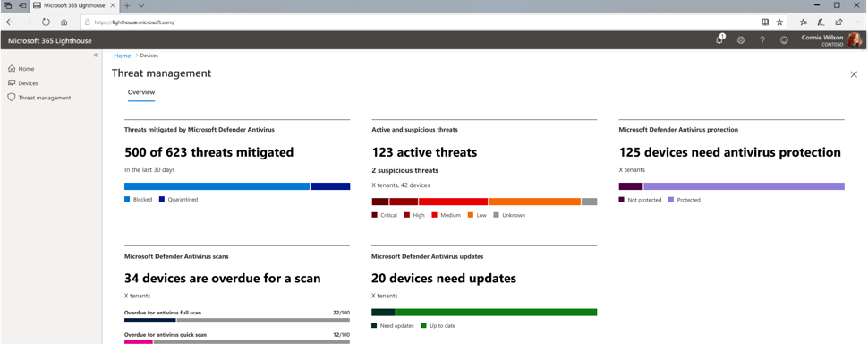Click the Devices icon in sidebar
Image resolution: width=868 pixels, height=344 pixels.
click(11, 83)
